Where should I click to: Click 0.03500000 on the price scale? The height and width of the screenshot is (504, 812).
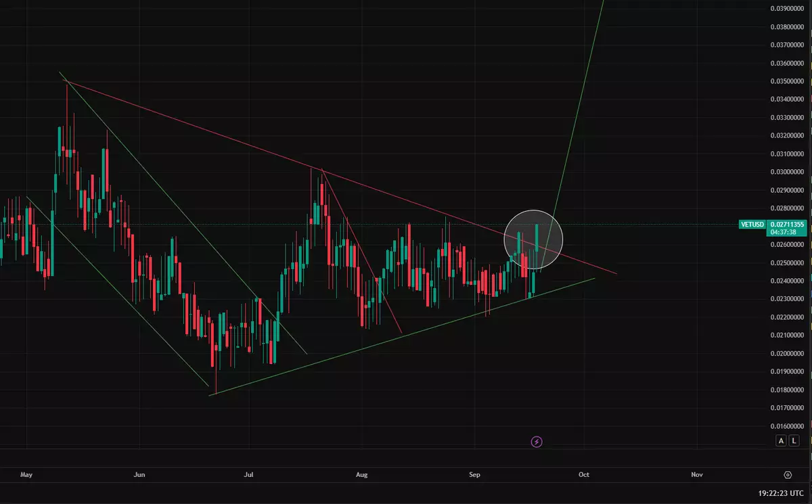[x=787, y=81]
